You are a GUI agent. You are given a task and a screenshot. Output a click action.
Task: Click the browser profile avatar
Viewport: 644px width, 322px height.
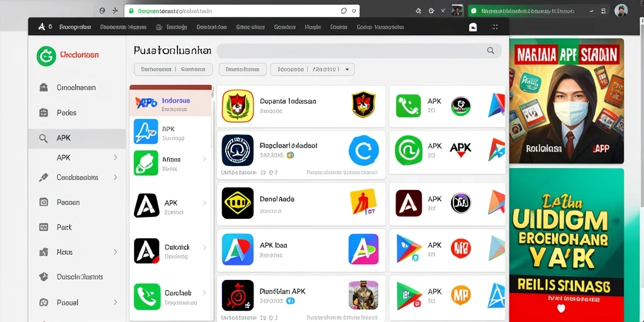click(x=621, y=11)
